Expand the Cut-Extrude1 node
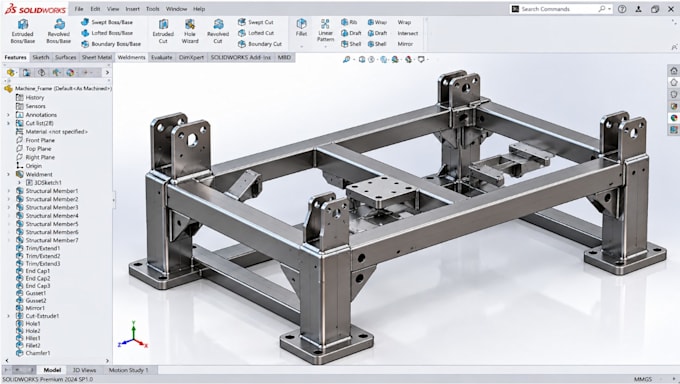This screenshot has width=680, height=384. point(8,316)
